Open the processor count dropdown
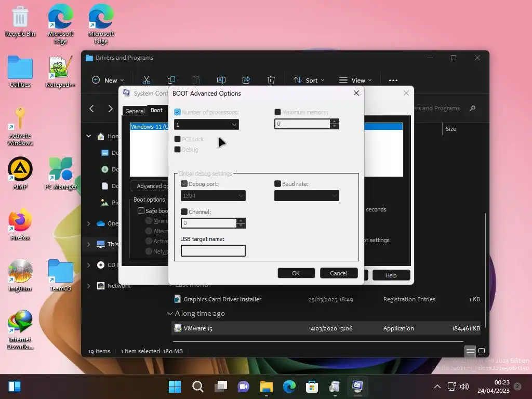Viewport: 532px width, 399px height. click(206, 125)
